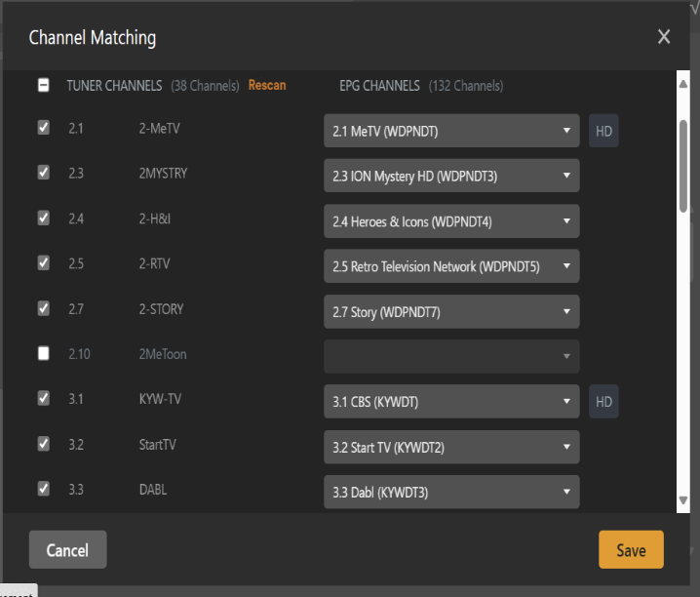Image resolution: width=700 pixels, height=597 pixels.
Task: Save the channel matching settings
Action: point(631,549)
